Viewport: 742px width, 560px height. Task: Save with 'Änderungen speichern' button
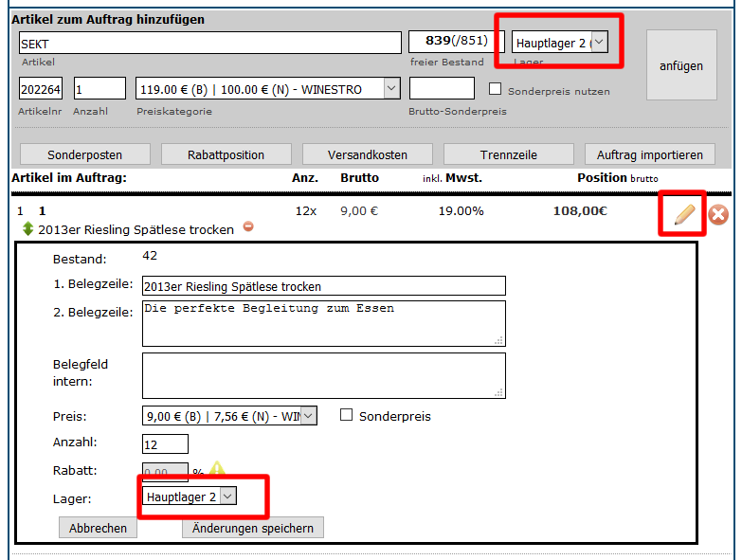pos(253,528)
